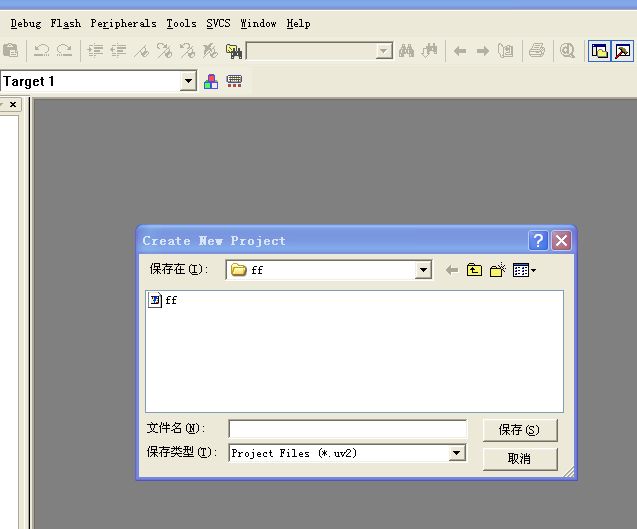Select the ff project file
637x529 pixels.
point(163,300)
